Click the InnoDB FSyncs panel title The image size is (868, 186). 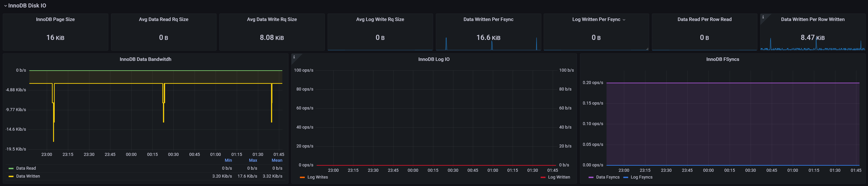[x=722, y=60]
